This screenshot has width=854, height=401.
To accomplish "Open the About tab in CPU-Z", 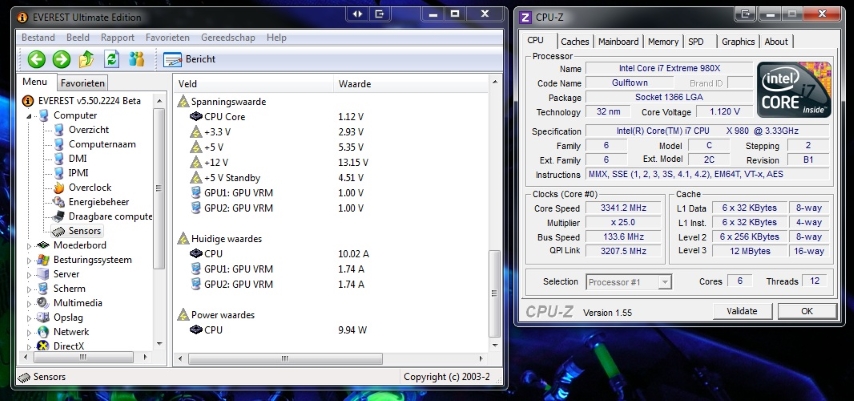I will 776,41.
